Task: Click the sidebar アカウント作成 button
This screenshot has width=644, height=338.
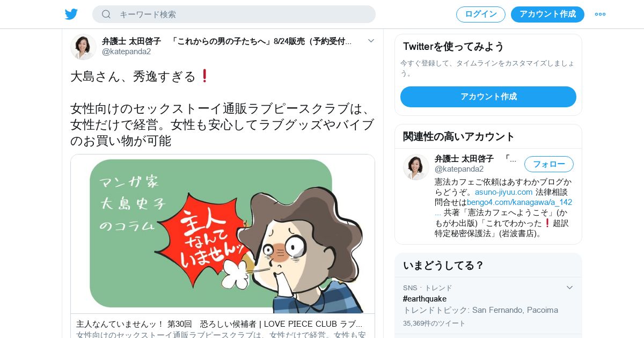Action: 488,97
